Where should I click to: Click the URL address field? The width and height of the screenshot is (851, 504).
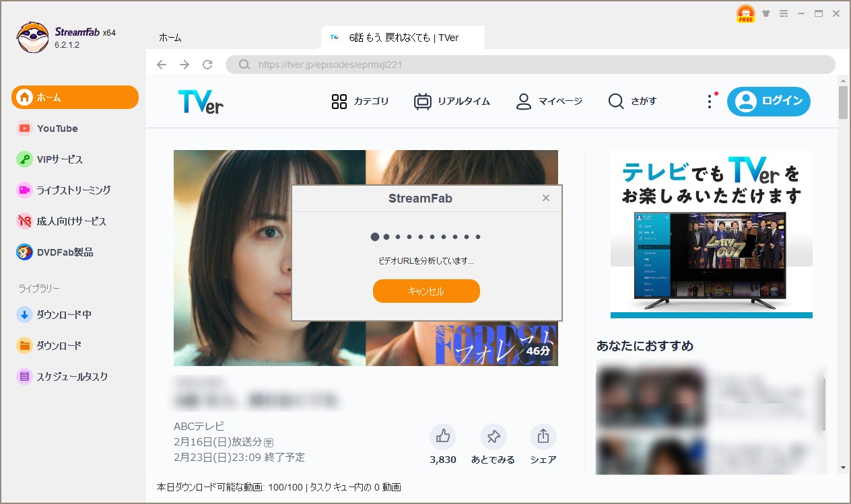coord(531,65)
